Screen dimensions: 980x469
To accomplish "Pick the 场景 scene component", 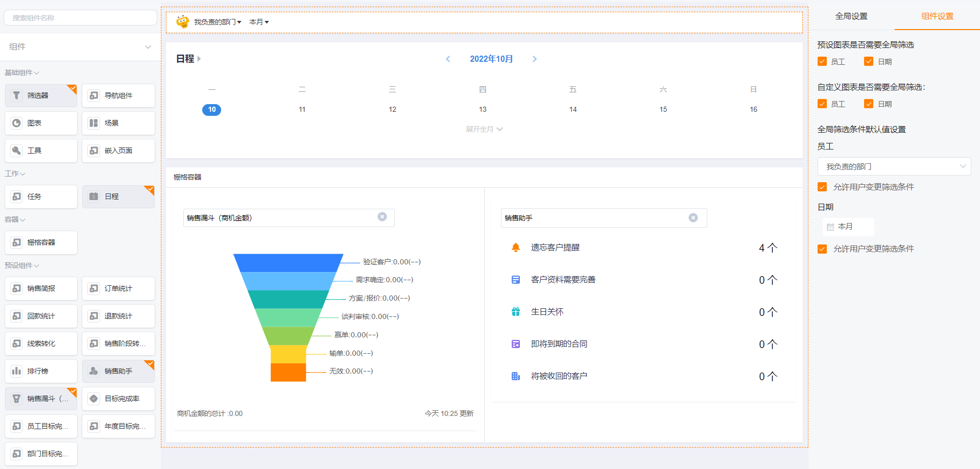I will pos(118,123).
